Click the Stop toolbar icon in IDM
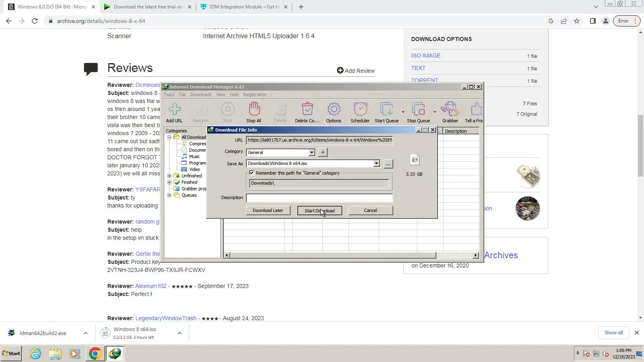Screen dimensions: 644x362 pos(227,113)
